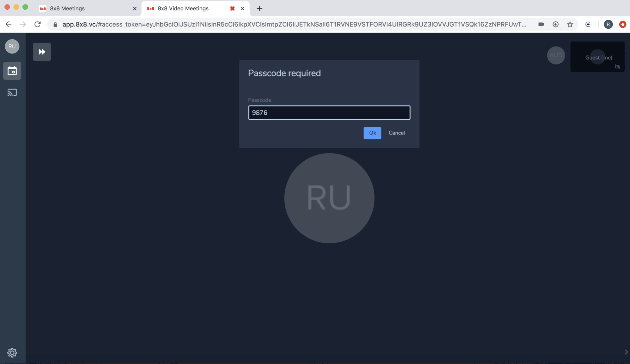Click the RU profile avatar in sidebar
630x364 pixels.
point(12,46)
